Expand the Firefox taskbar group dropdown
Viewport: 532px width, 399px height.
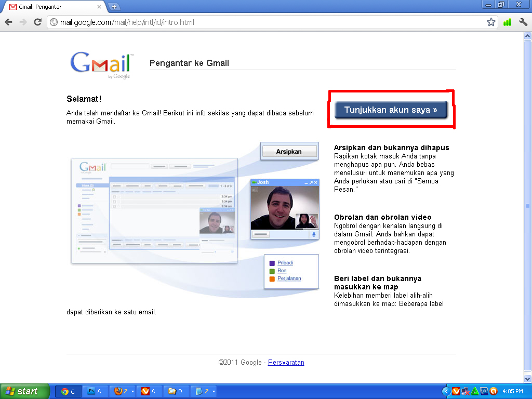(x=133, y=391)
